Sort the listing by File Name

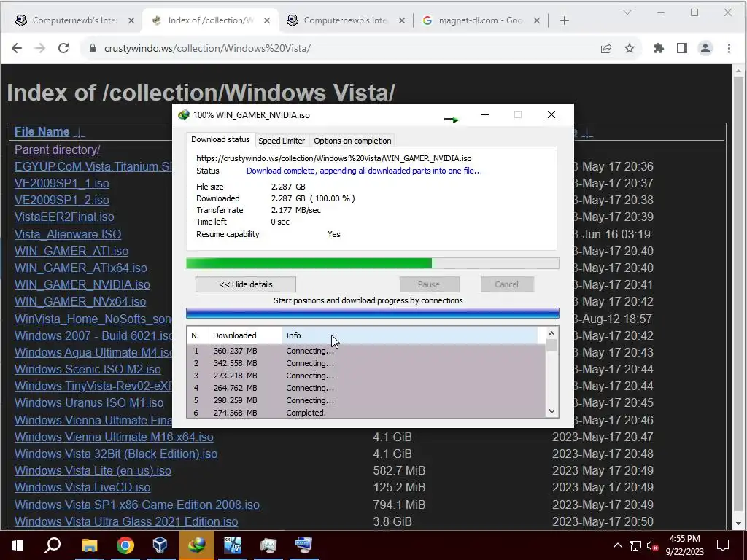42,131
